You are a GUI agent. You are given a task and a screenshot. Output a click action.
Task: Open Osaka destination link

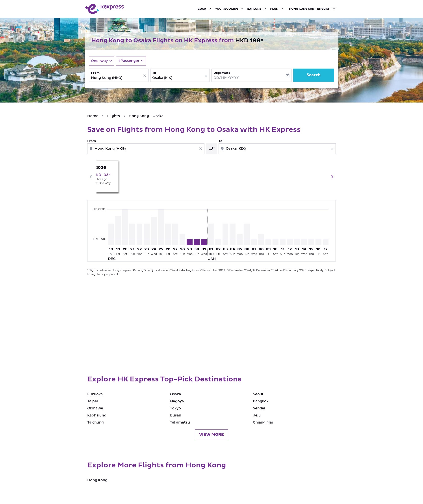[176, 394]
